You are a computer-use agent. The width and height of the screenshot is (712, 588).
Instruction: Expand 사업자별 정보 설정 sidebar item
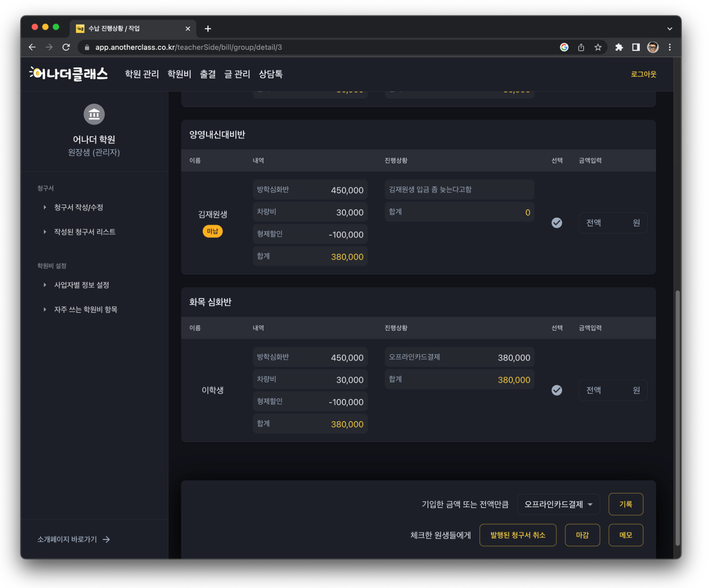tap(76, 285)
